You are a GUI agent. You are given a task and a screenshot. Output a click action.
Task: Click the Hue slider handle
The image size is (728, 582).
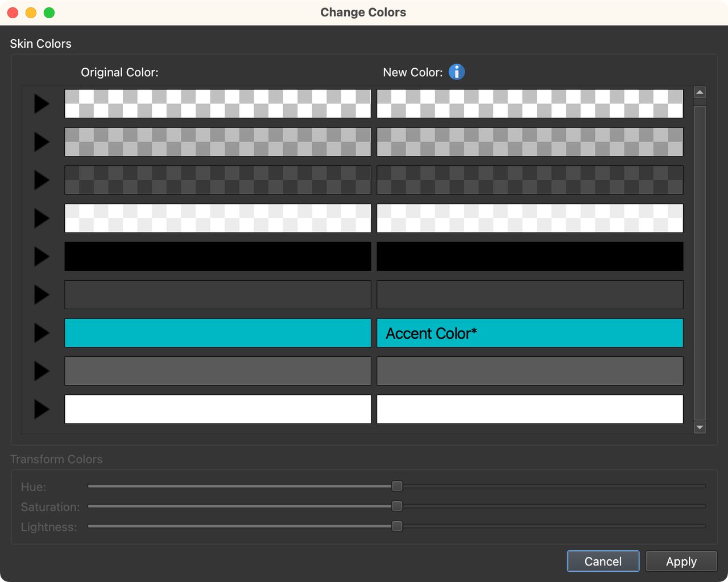397,486
